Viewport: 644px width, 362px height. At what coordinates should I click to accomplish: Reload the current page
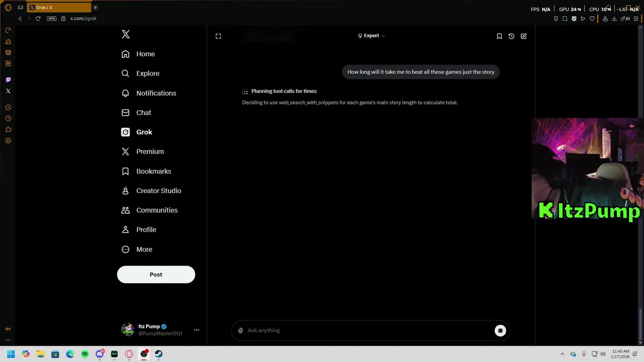pos(38,19)
